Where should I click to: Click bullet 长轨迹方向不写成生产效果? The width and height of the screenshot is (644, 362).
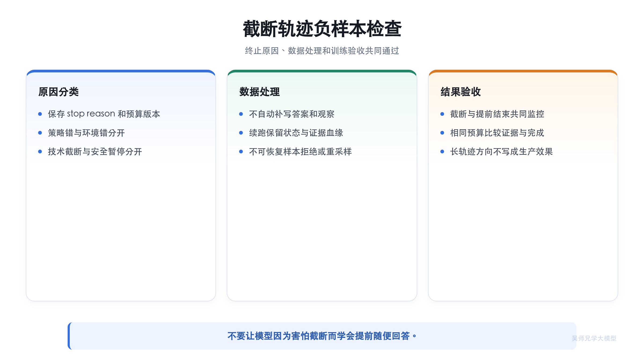[502, 152]
